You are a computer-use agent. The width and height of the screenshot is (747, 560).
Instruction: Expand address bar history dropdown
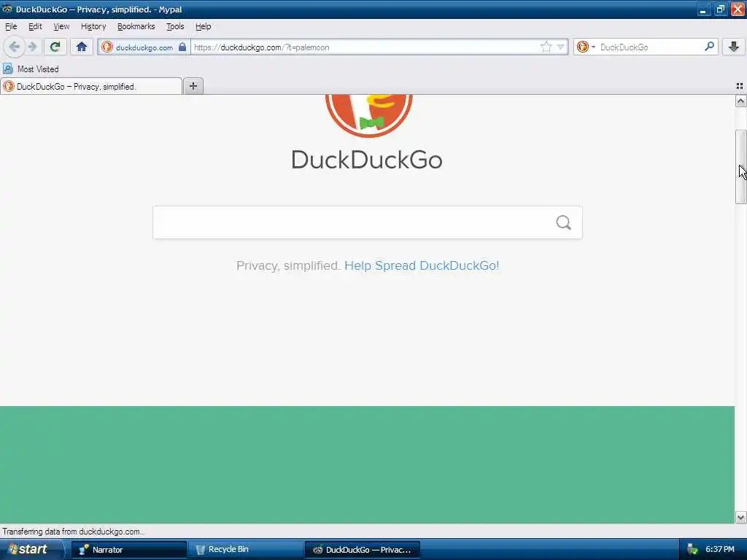coord(561,47)
